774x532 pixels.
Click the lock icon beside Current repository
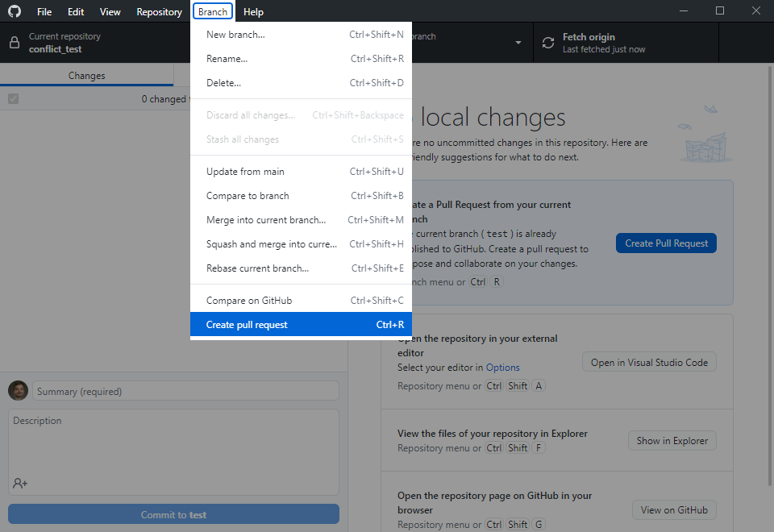15,43
